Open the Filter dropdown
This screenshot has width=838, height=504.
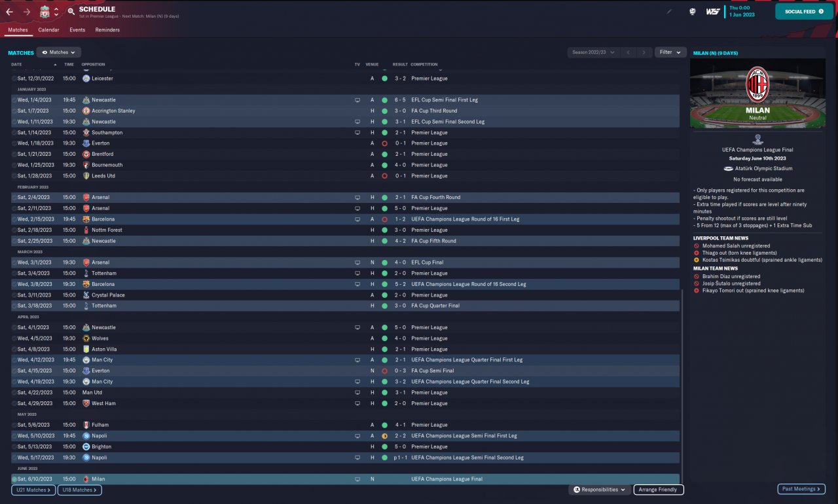[x=670, y=52]
